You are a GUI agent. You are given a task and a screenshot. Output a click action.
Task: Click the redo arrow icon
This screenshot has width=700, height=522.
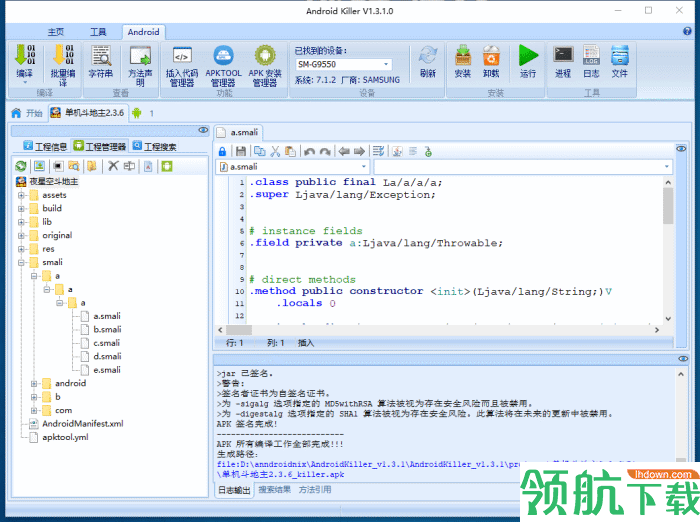point(325,151)
